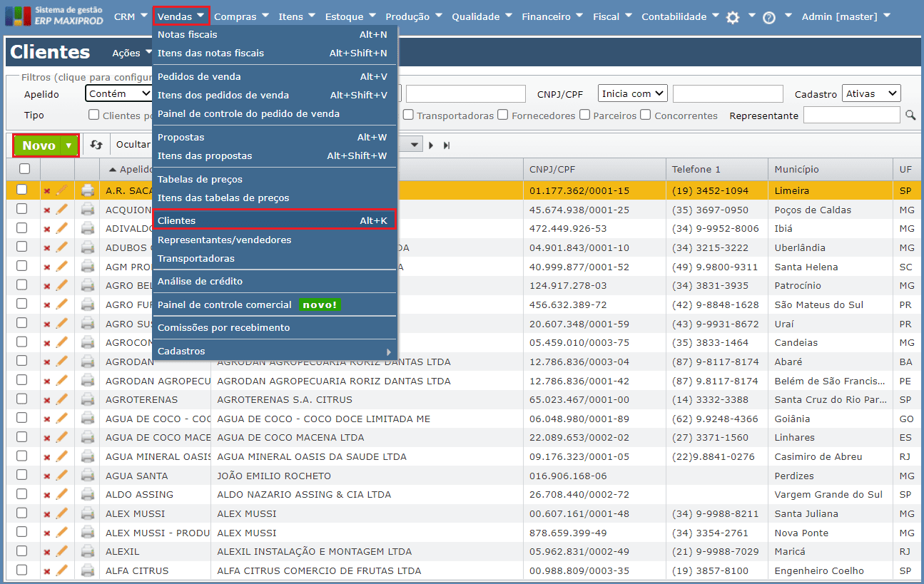Screen dimensions: 924x584
Task: Go to last page of list
Action: [x=447, y=145]
